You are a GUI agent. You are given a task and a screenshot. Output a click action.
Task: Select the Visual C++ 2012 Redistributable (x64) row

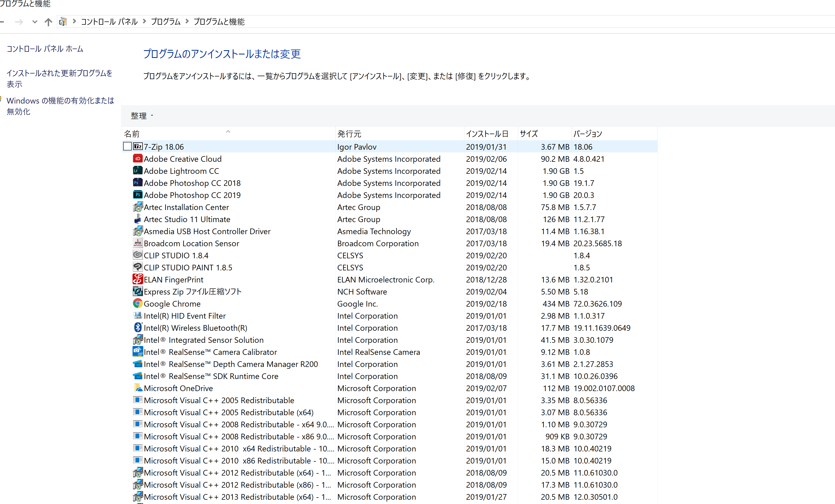(x=389, y=473)
